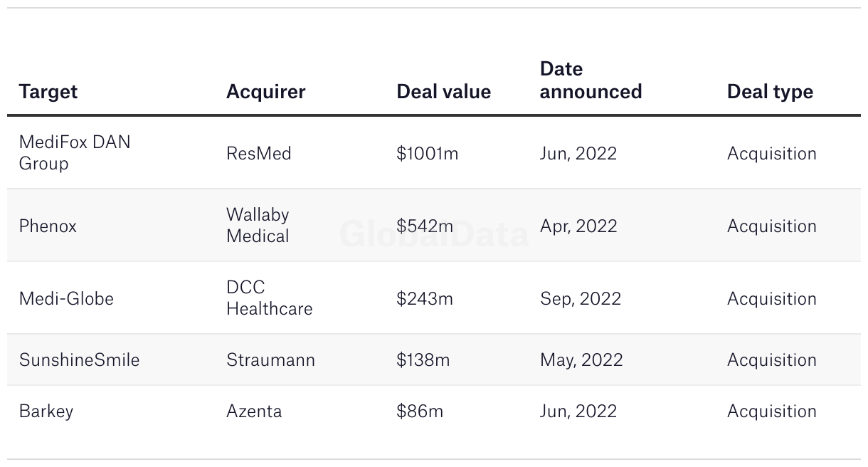Select the MediFox DAN Group target cell
The height and width of the screenshot is (467, 868).
click(75, 152)
